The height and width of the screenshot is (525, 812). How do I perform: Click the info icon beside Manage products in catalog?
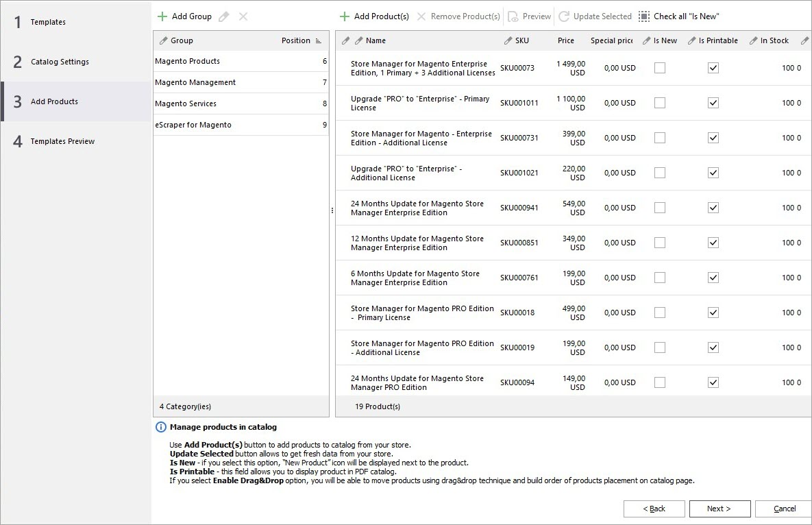(161, 427)
